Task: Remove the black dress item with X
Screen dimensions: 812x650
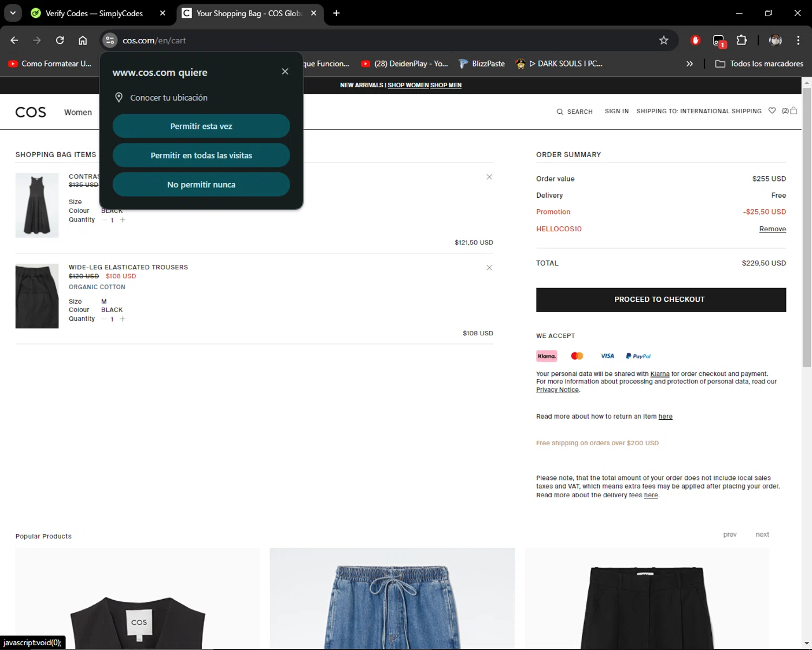Action: point(489,177)
